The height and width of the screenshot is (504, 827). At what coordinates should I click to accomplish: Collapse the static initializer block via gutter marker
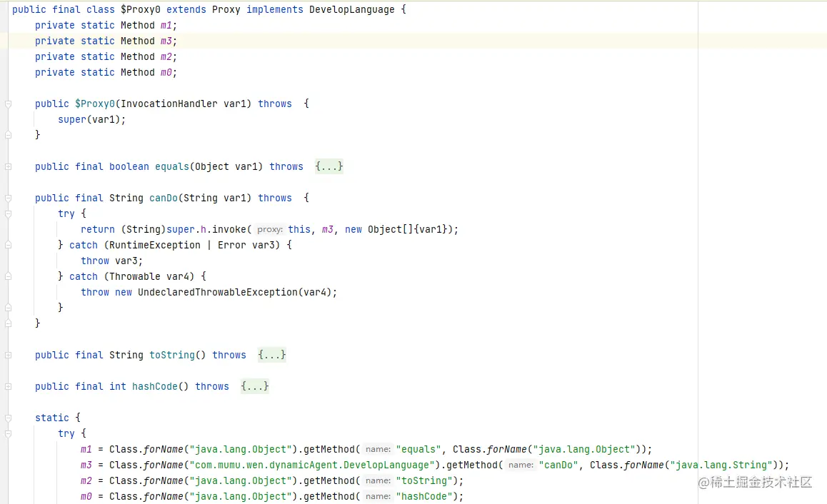tap(8, 418)
